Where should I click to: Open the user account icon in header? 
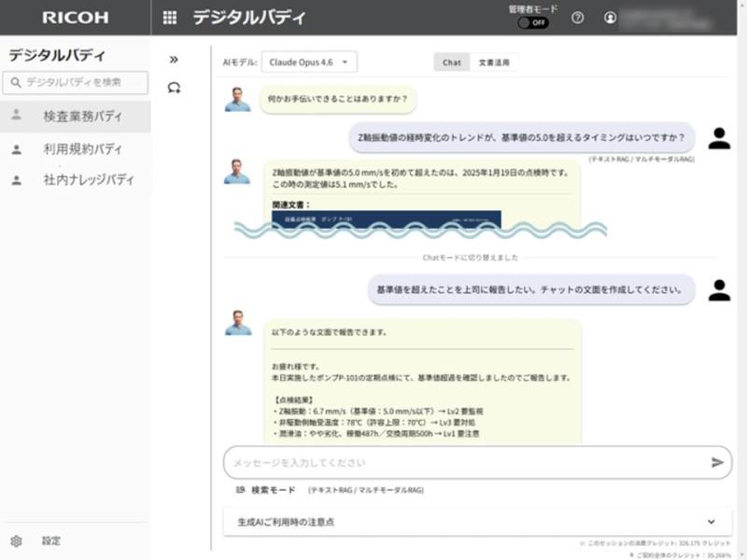(x=610, y=18)
